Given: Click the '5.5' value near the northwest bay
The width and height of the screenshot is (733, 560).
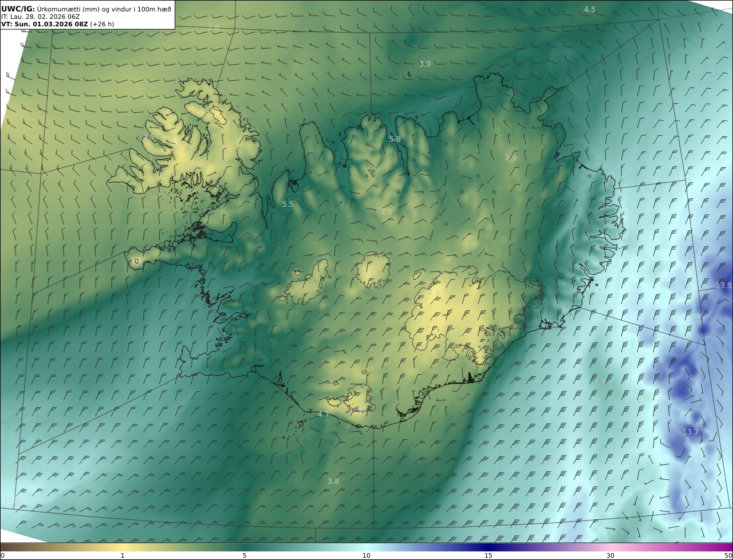Looking at the screenshot, I should (288, 204).
